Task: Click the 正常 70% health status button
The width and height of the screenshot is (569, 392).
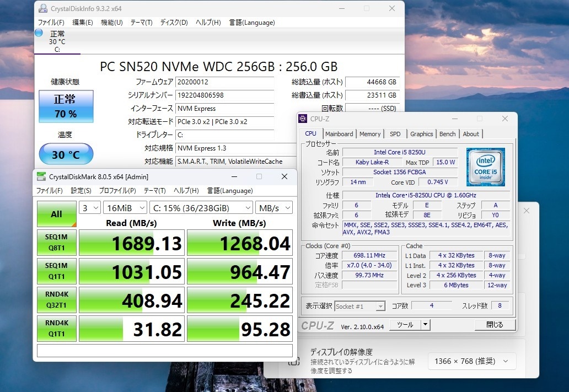Action: (x=66, y=106)
